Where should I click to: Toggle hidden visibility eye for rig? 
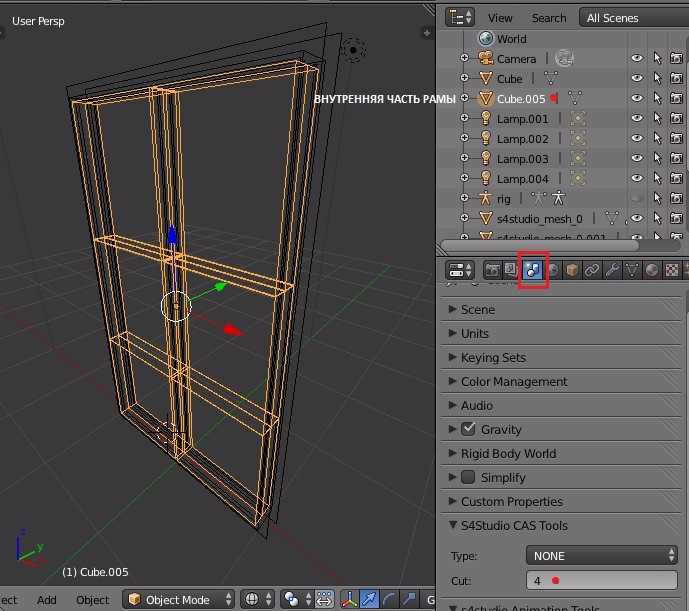pyautogui.click(x=636, y=198)
